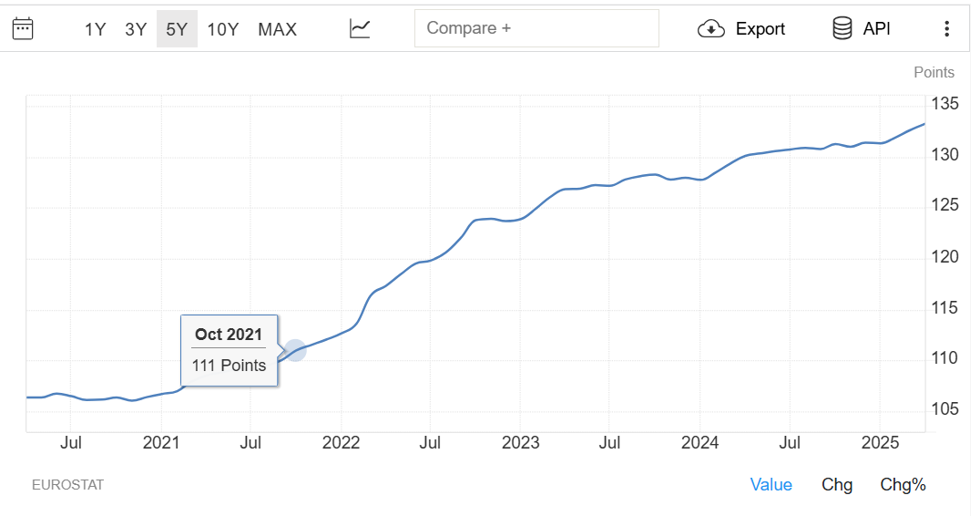Show the Value view

tap(771, 485)
